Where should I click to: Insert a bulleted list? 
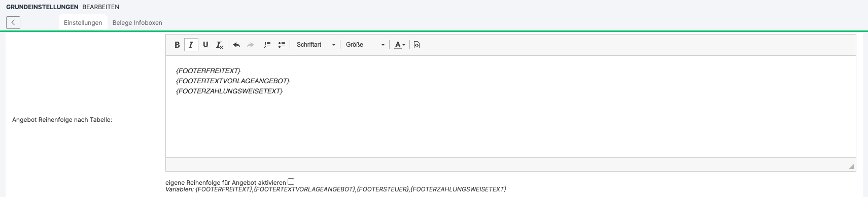coord(282,45)
